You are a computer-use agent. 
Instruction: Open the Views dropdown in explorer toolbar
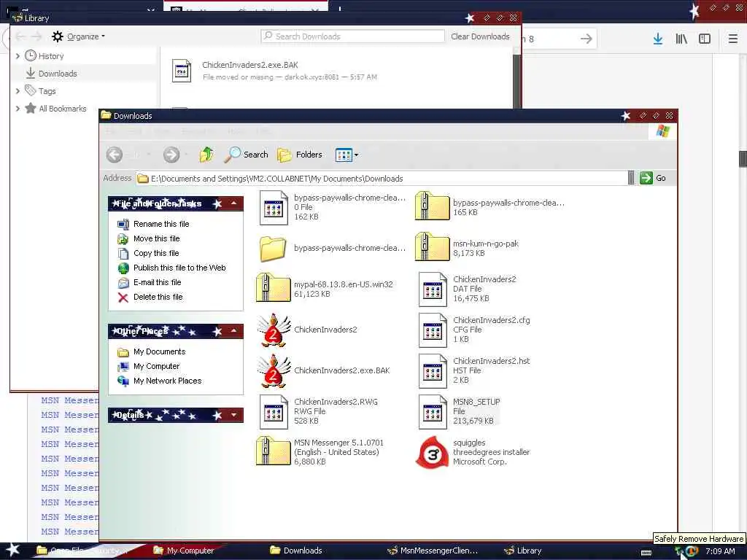click(x=347, y=155)
